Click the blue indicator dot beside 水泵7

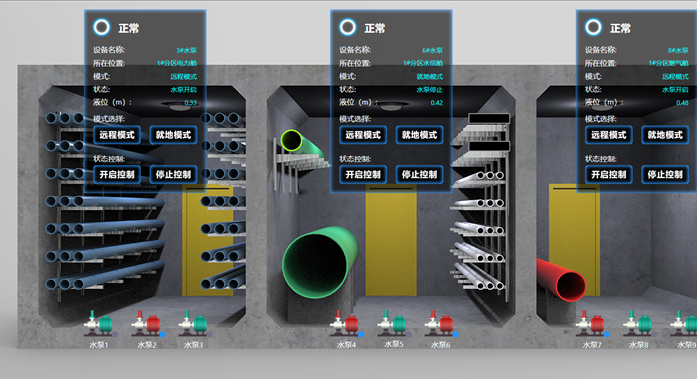607,334
